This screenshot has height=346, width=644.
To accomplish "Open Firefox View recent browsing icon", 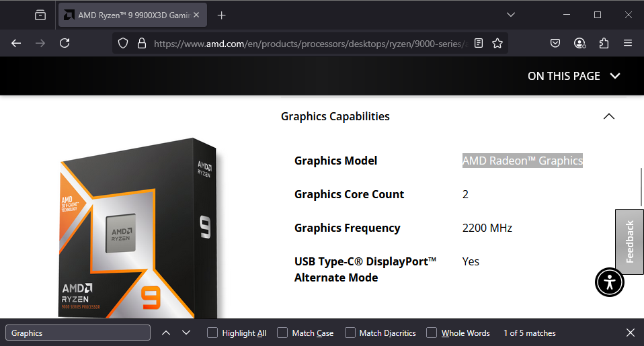I will click(40, 15).
